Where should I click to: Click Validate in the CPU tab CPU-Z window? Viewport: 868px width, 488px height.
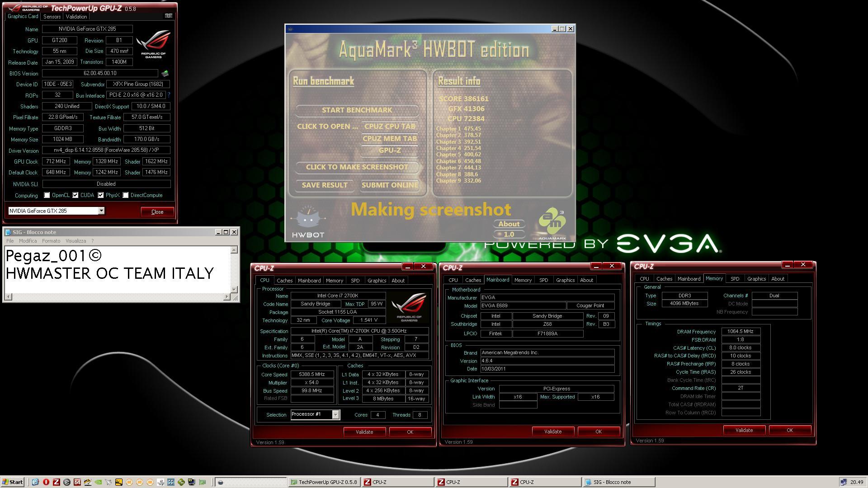coord(364,432)
